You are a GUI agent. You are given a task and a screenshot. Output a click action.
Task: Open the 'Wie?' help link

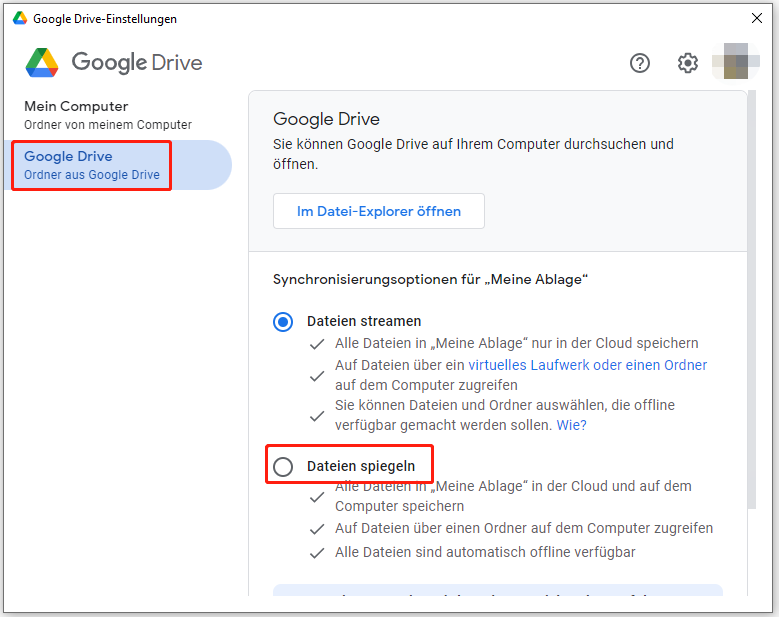coord(571,425)
